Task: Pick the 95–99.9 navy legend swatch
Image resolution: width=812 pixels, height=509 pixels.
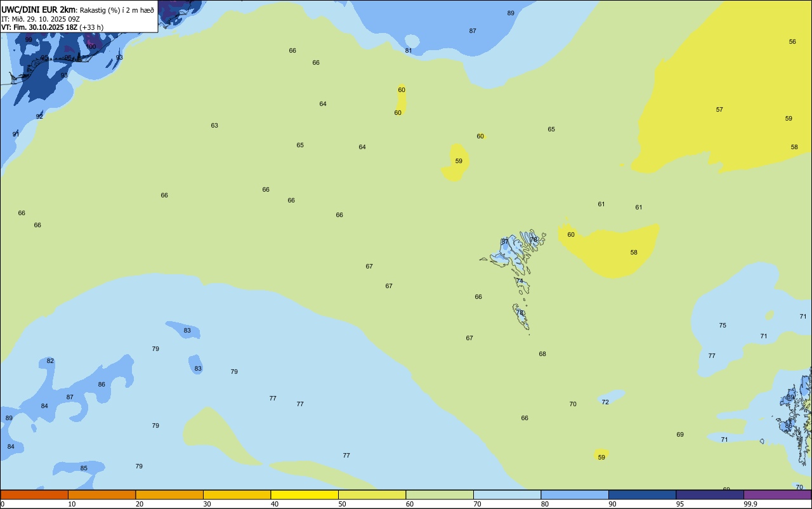Action: tap(710, 494)
